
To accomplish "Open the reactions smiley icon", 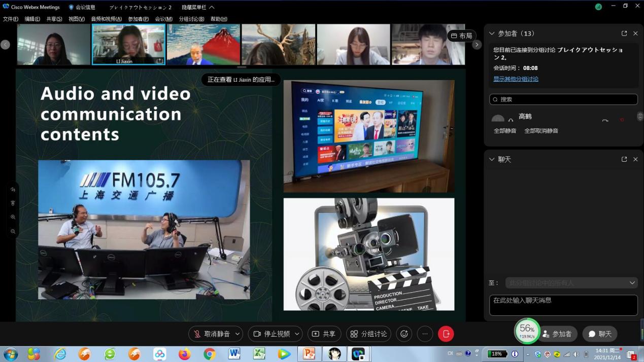I will (x=404, y=334).
